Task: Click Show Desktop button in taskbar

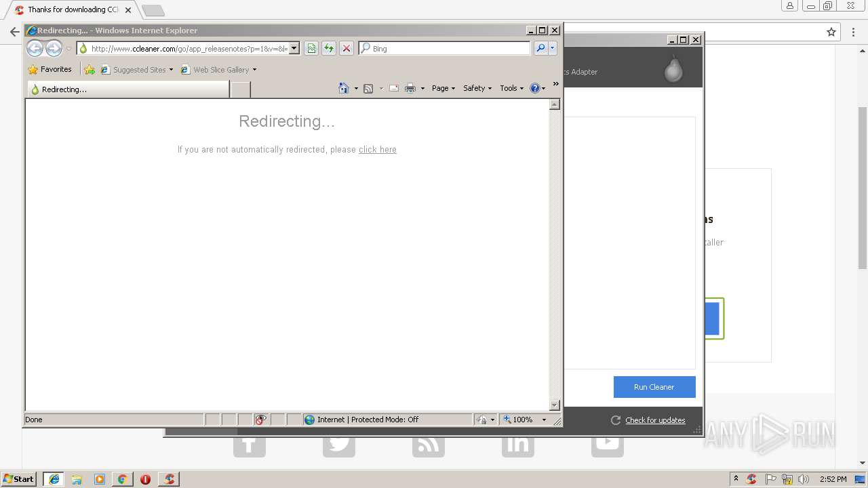Action: coord(861,479)
